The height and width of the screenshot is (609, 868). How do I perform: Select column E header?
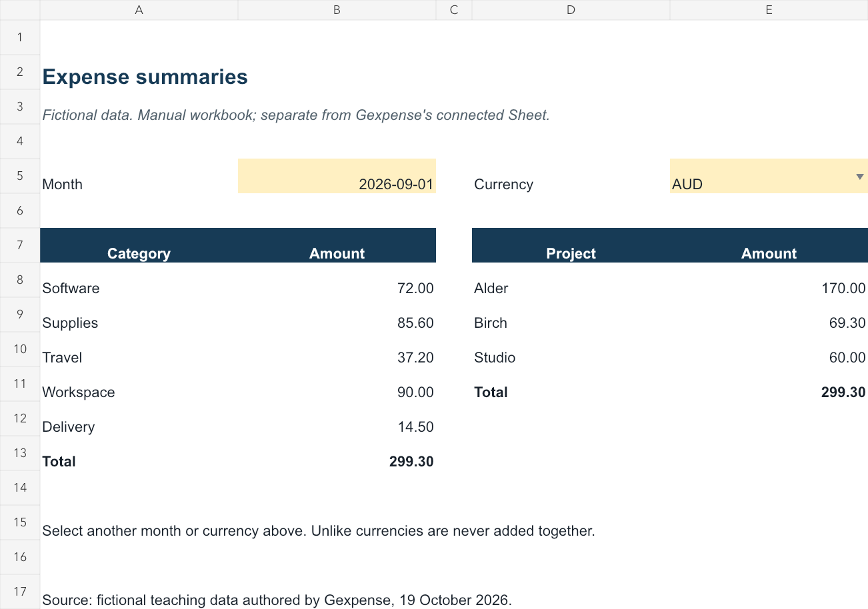click(769, 10)
